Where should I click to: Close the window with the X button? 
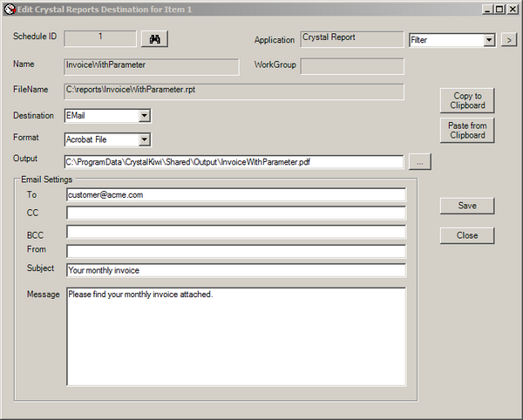[x=513, y=10]
